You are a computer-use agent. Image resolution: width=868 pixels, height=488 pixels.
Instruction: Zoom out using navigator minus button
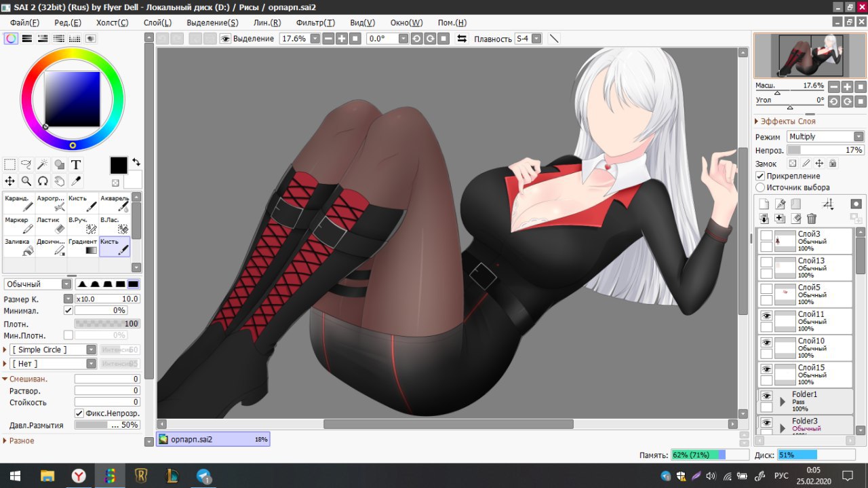click(833, 87)
